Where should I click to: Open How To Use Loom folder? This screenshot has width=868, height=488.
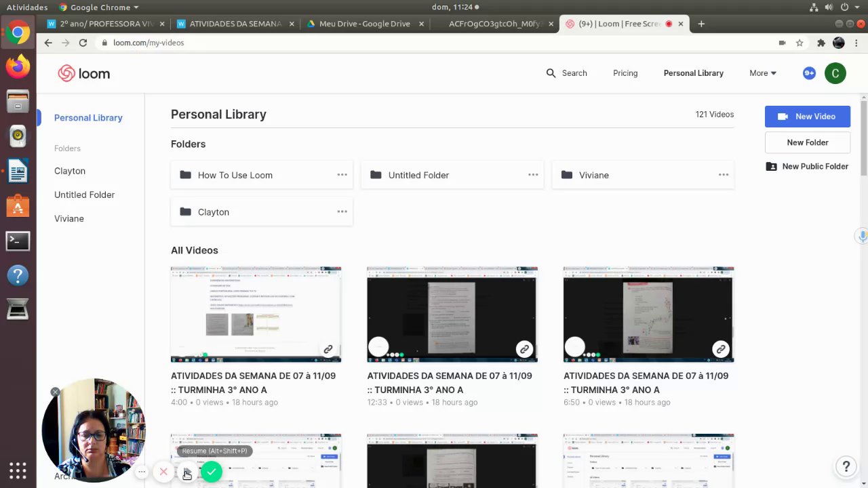[x=262, y=175]
